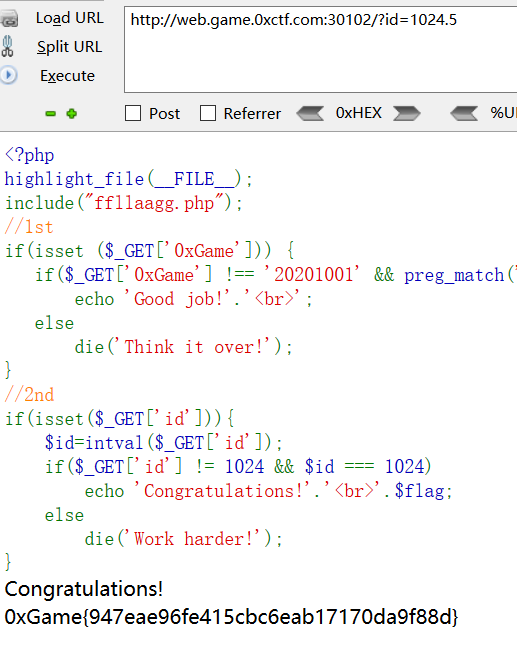Click the blue play icon beside Execute
The height and width of the screenshot is (650, 517).
click(x=8, y=75)
